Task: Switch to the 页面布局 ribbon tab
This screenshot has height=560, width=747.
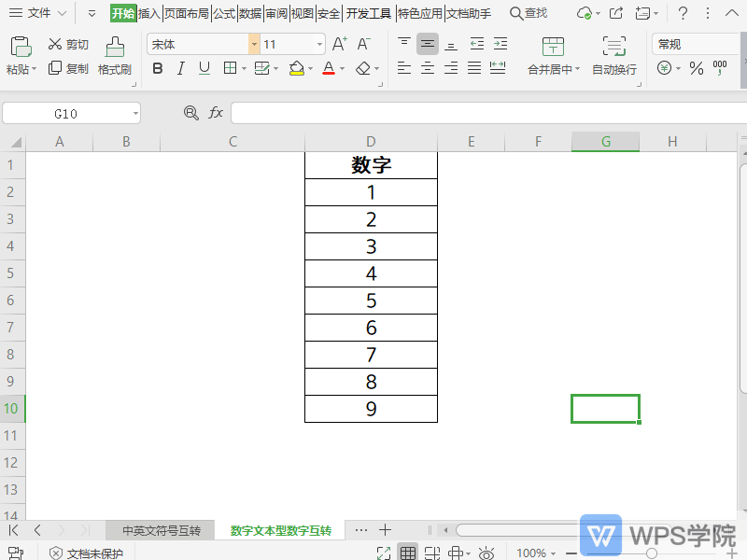Action: pyautogui.click(x=186, y=13)
